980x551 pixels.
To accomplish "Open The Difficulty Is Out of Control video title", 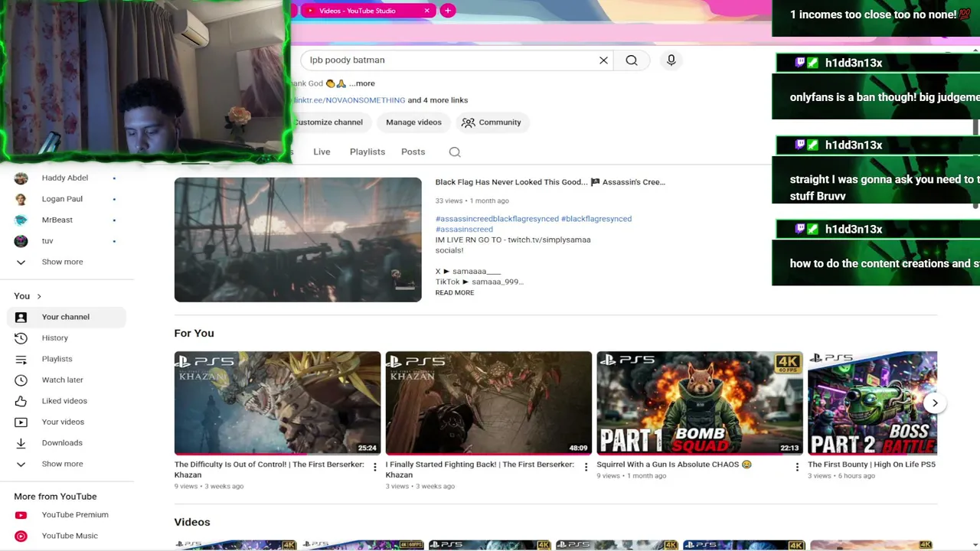I will point(269,469).
